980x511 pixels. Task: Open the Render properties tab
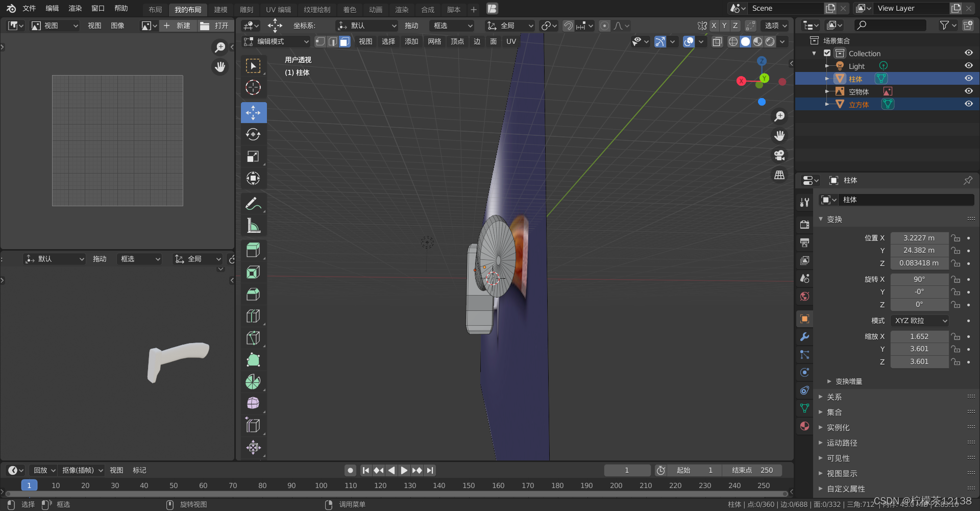(805, 225)
